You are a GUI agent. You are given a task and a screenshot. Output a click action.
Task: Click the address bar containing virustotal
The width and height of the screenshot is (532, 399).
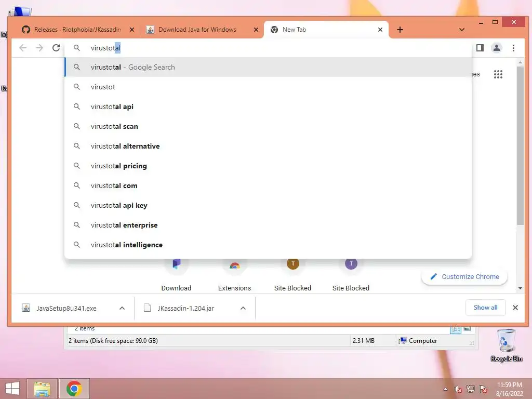tap(268, 48)
